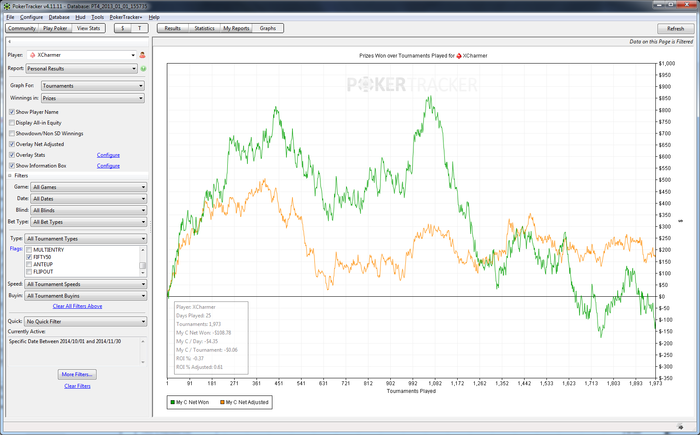Open the All Tournament Buyins dropdown
The image size is (700, 435).
(x=86, y=296)
